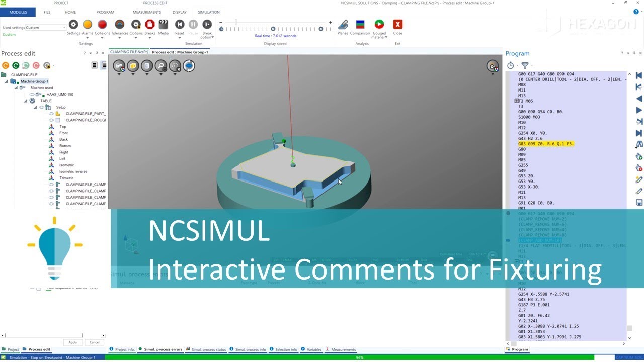This screenshot has height=362, width=644.
Task: Collapse the Machine Group-1 node
Action: coord(7,81)
